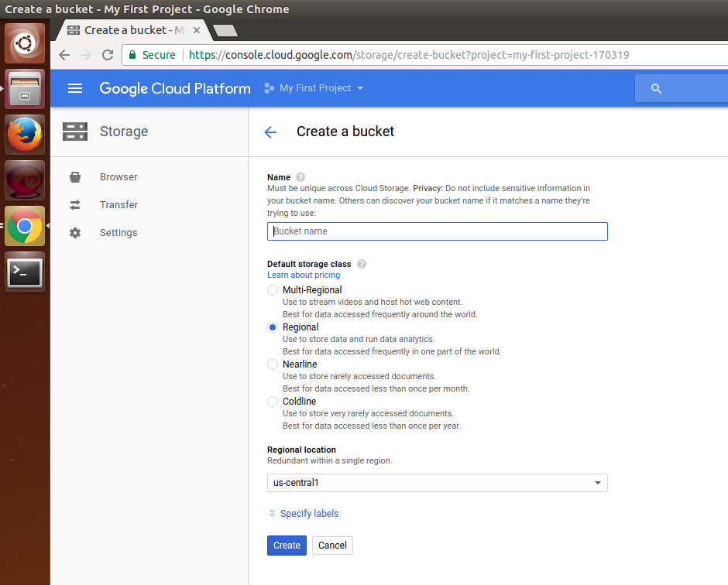
Task: Click the blue Create button
Action: point(287,546)
